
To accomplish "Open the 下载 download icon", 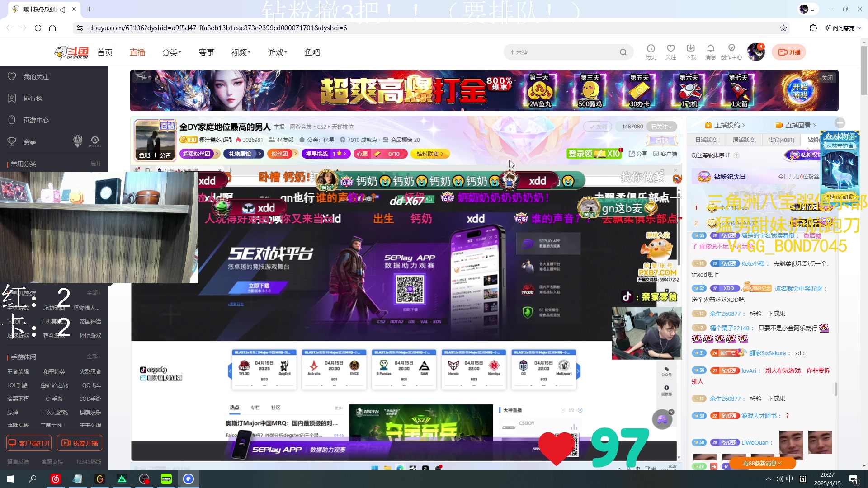I will coord(691,52).
